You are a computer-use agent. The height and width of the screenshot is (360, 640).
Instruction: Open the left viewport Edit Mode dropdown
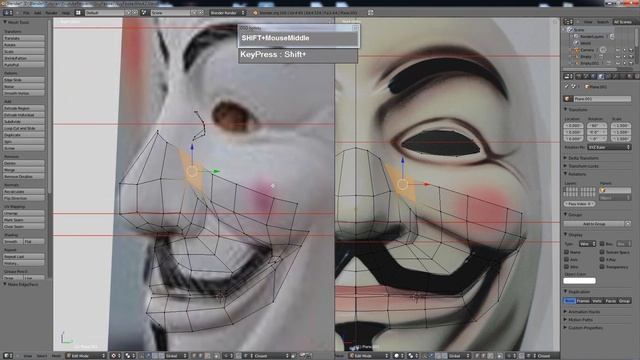pos(86,356)
